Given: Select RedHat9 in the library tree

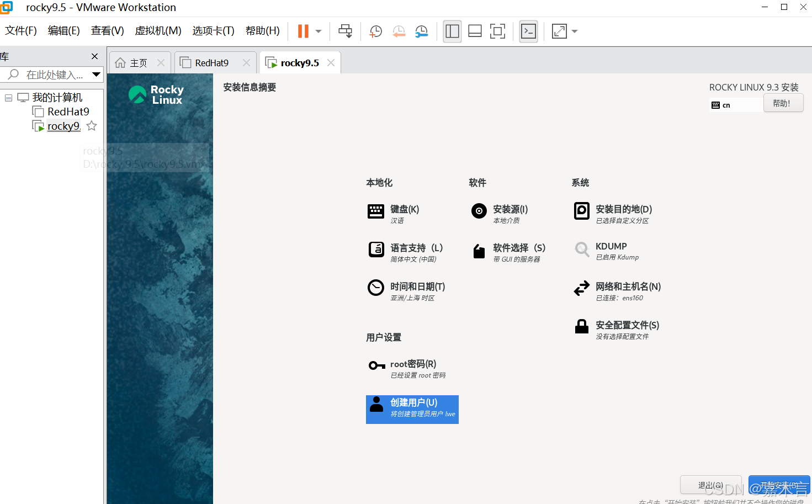Looking at the screenshot, I should coord(68,112).
